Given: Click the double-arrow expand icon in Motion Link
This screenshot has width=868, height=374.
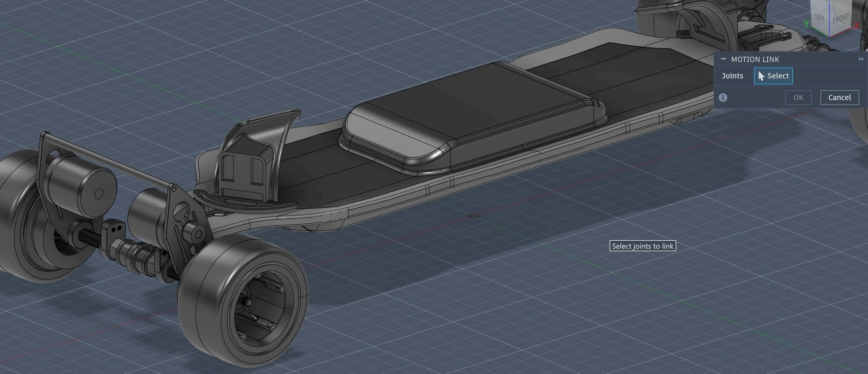Looking at the screenshot, I should 861,59.
